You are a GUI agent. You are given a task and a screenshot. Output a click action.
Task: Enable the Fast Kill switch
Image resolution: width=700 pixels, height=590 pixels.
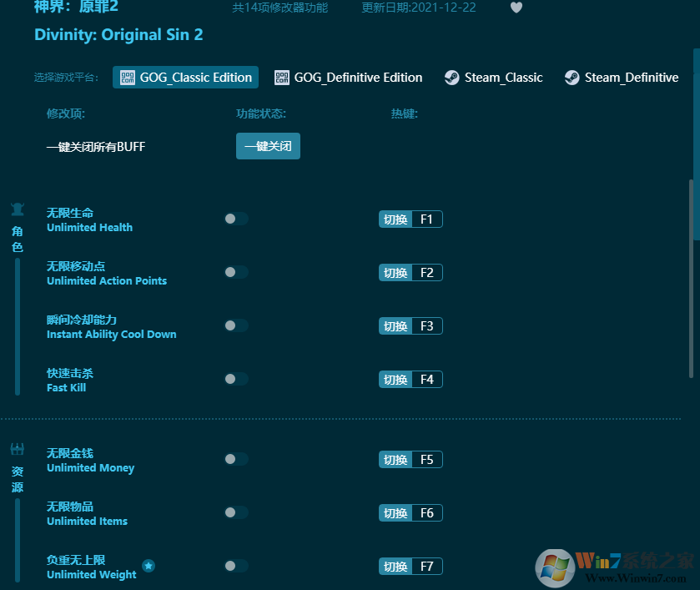tap(236, 379)
